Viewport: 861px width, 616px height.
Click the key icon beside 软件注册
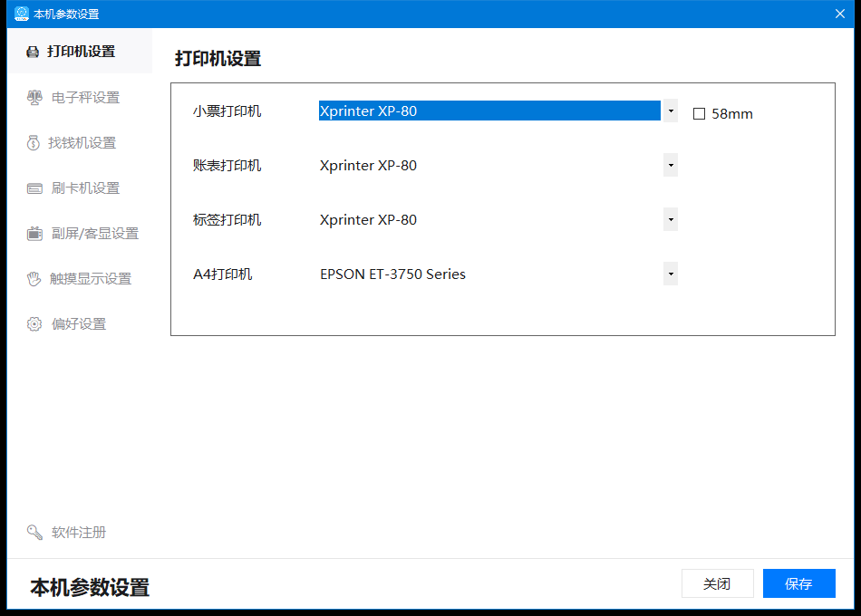[34, 532]
